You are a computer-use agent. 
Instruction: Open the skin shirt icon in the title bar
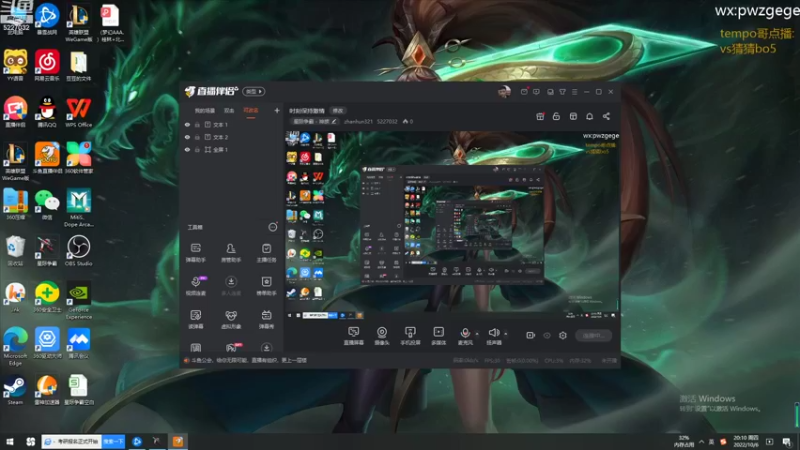(x=562, y=92)
